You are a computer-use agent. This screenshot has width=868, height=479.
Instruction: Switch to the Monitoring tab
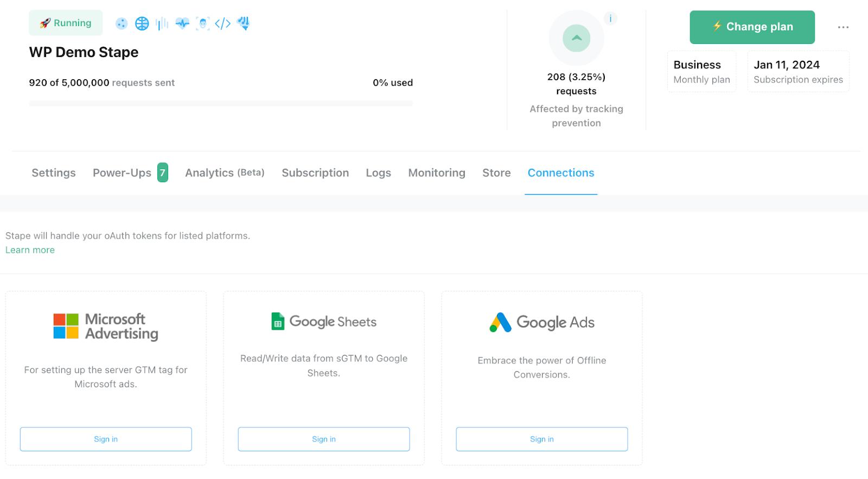point(437,173)
